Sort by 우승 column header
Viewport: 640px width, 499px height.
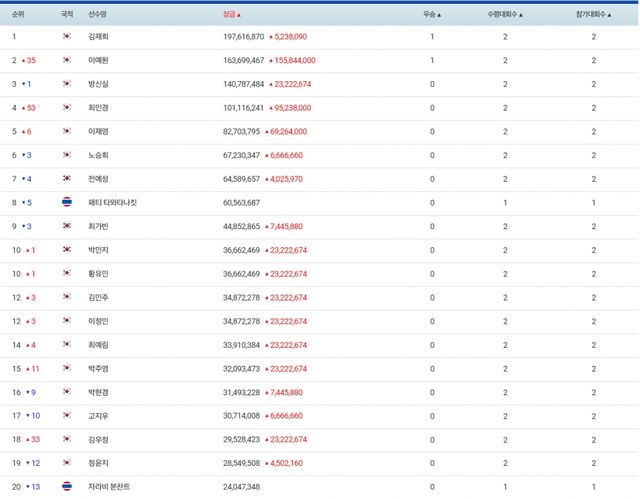click(432, 15)
